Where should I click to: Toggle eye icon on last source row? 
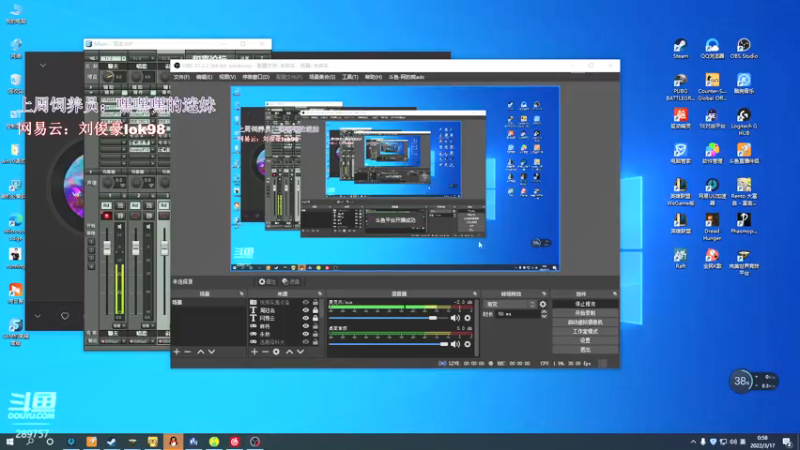(x=305, y=342)
